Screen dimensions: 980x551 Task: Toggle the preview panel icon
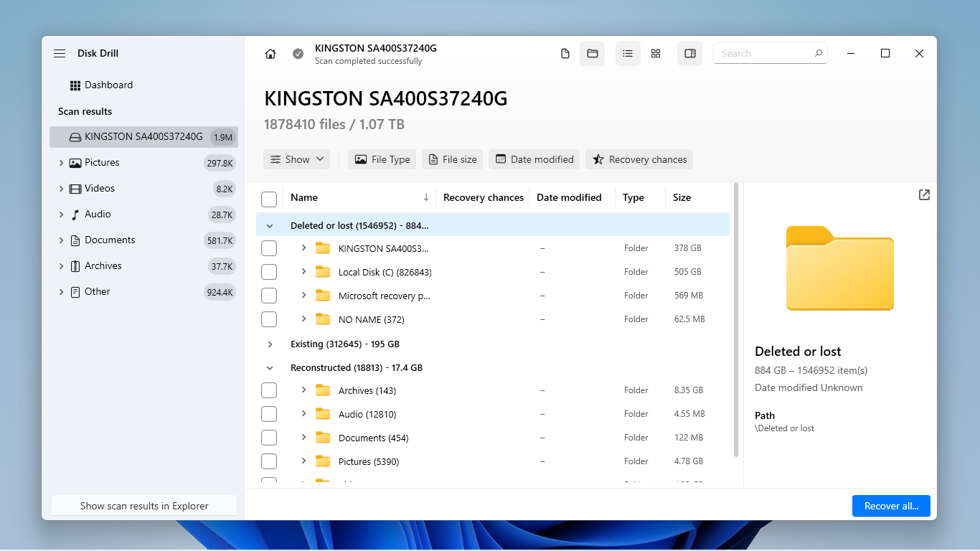click(x=690, y=54)
